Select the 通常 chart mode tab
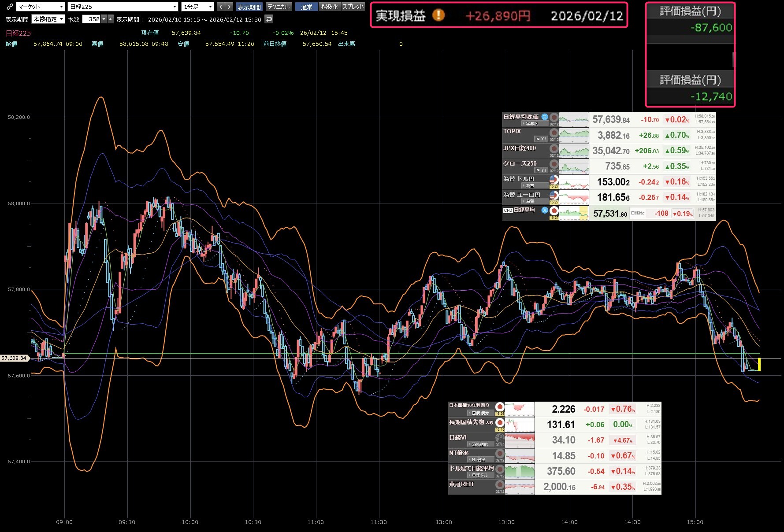The image size is (784, 532). pos(306,7)
